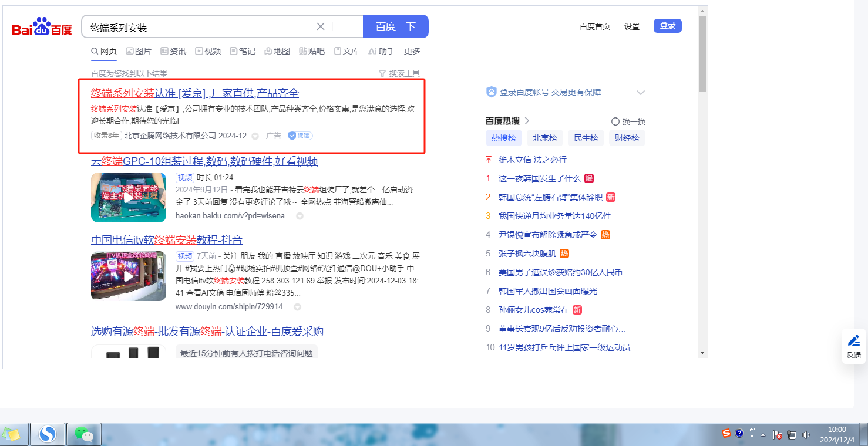The width and height of the screenshot is (868, 446).
Task: Switch to the 网页 tab
Action: click(x=104, y=51)
